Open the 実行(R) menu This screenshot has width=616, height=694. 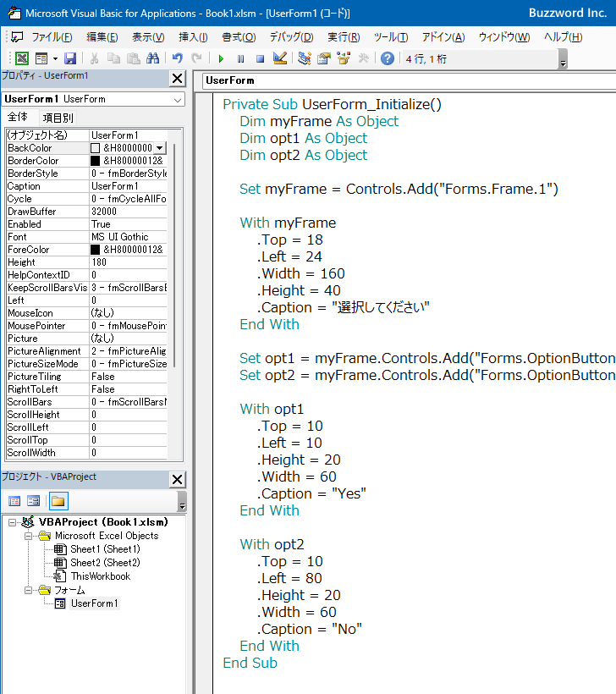pos(344,37)
